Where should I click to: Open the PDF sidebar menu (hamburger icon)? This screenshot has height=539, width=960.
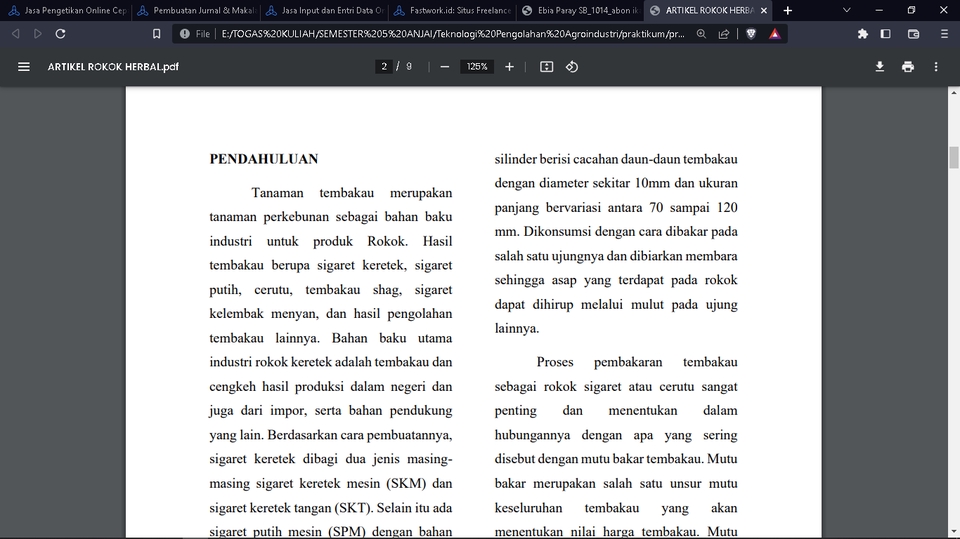(24, 67)
